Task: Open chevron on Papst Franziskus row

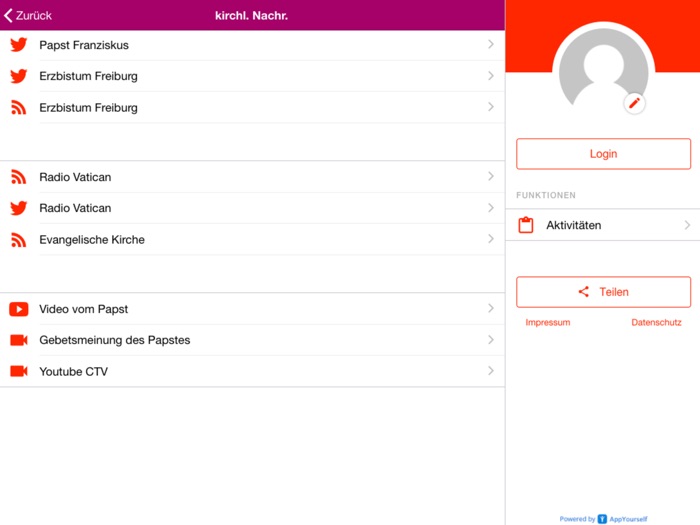Action: click(491, 44)
